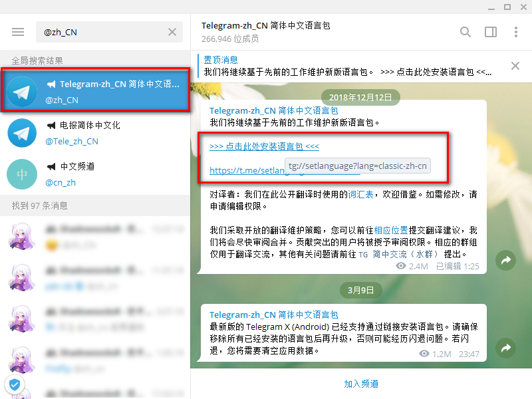Open pinned message 置顶消息
This screenshot has width=532, height=399.
[348, 66]
